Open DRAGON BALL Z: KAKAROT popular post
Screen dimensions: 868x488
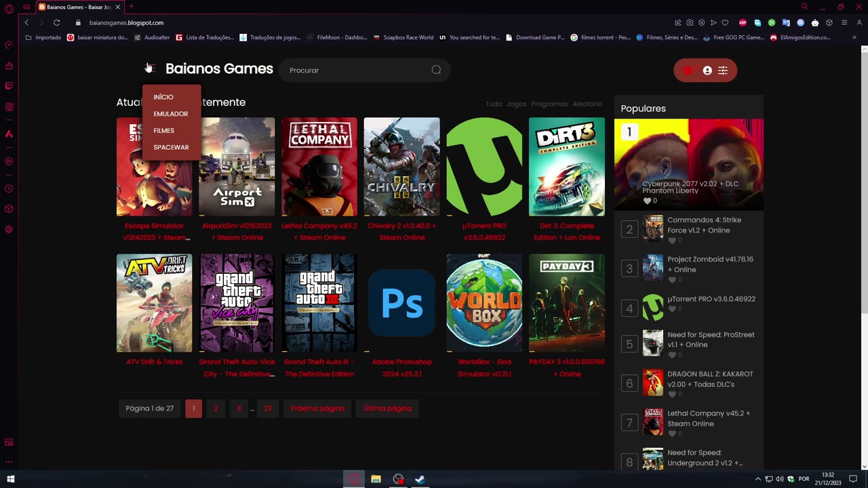[710, 379]
